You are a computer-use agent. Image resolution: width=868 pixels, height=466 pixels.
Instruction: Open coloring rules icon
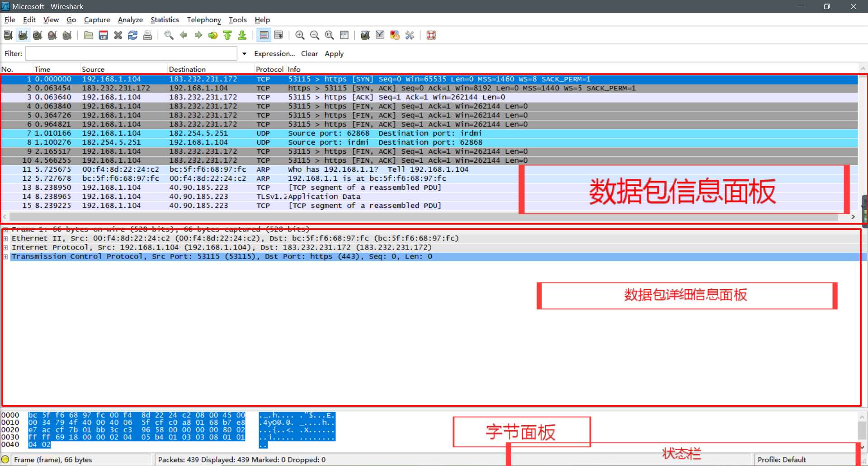(395, 35)
